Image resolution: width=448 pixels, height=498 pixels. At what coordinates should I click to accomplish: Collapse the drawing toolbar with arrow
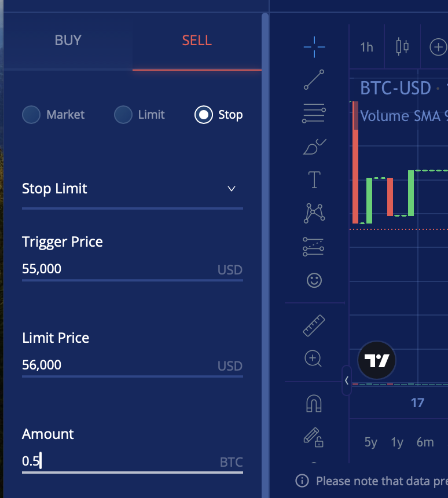347,380
